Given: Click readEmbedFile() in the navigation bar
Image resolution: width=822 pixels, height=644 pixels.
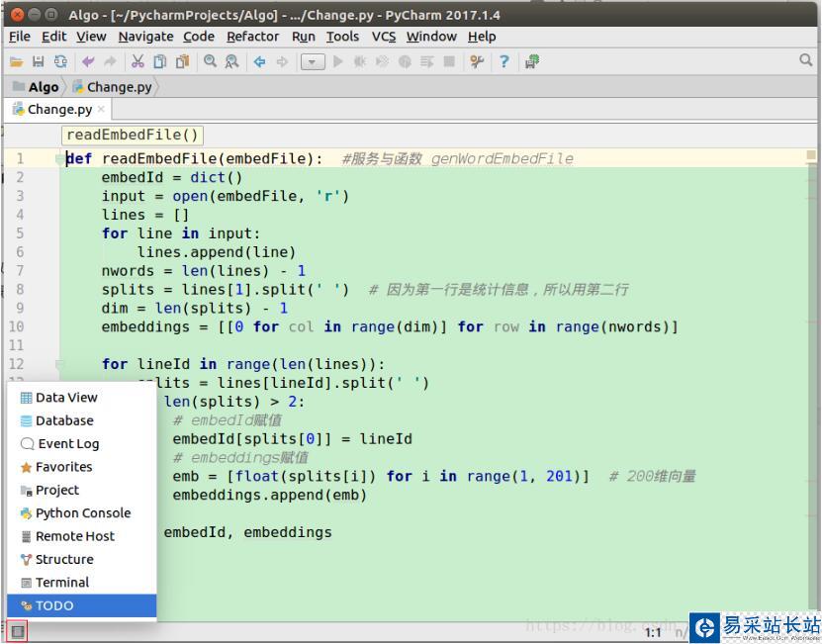Looking at the screenshot, I should point(132,135).
